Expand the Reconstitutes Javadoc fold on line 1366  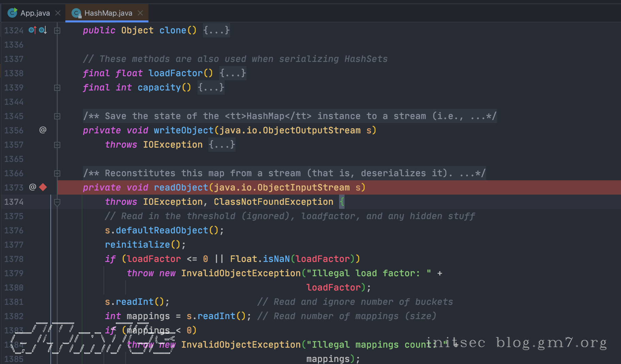[57, 173]
